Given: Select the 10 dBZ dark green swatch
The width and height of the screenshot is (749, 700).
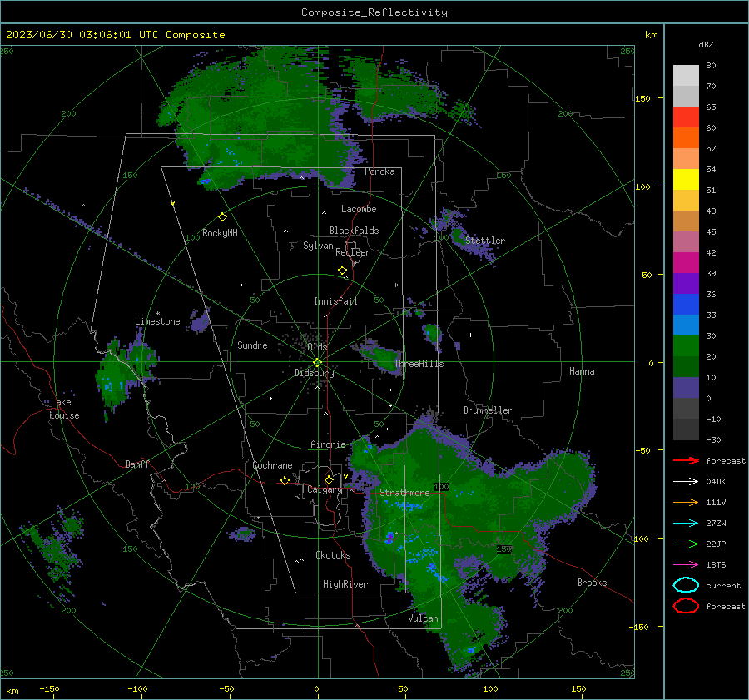Looking at the screenshot, I should tap(686, 366).
